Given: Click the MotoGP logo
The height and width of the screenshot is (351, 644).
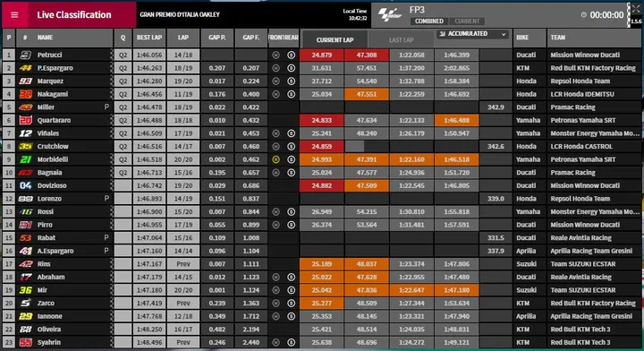Looking at the screenshot, I should (389, 15).
